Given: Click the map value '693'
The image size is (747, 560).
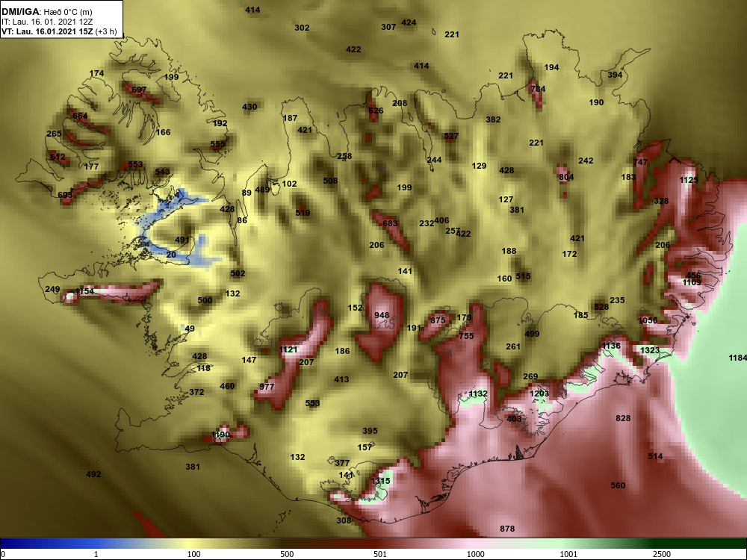Looking at the screenshot, I should point(65,195).
